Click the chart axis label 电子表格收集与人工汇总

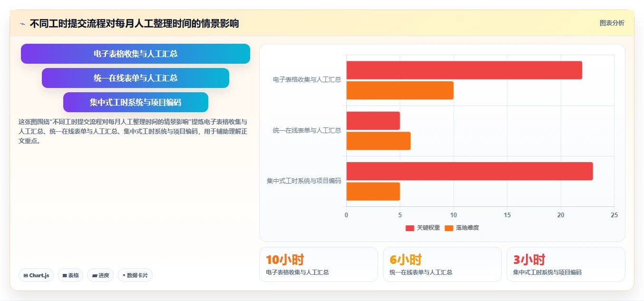pos(307,80)
